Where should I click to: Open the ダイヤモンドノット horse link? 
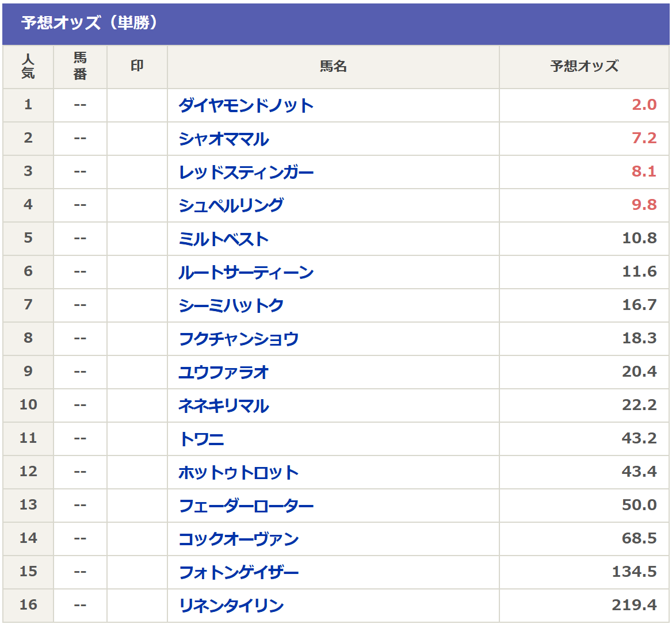(246, 105)
